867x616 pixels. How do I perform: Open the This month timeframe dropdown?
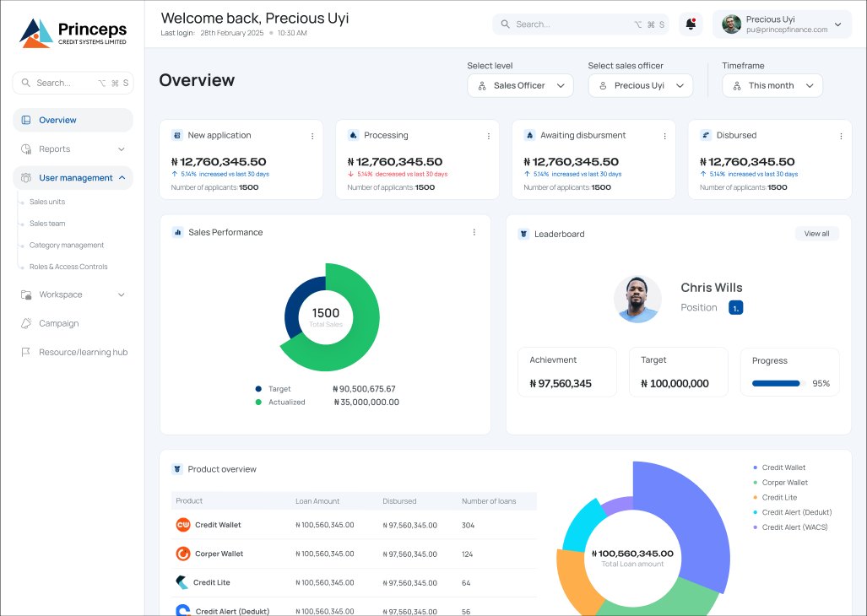(x=772, y=85)
